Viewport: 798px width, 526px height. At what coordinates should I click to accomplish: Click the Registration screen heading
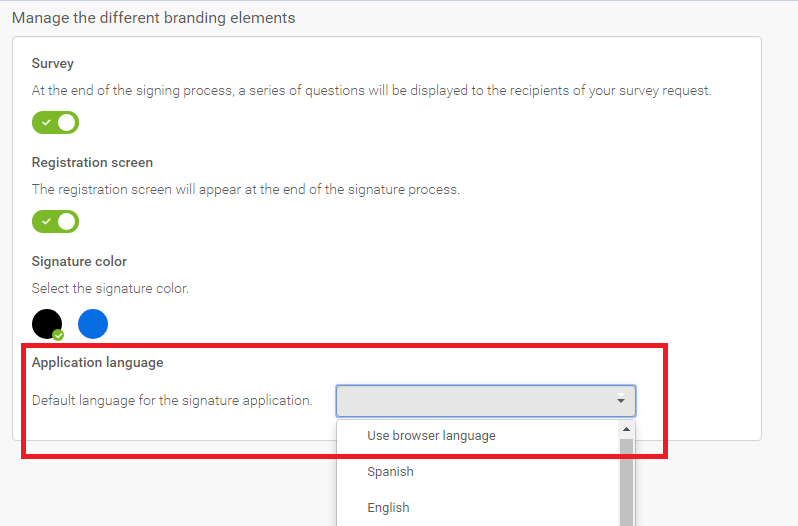pyautogui.click(x=92, y=163)
